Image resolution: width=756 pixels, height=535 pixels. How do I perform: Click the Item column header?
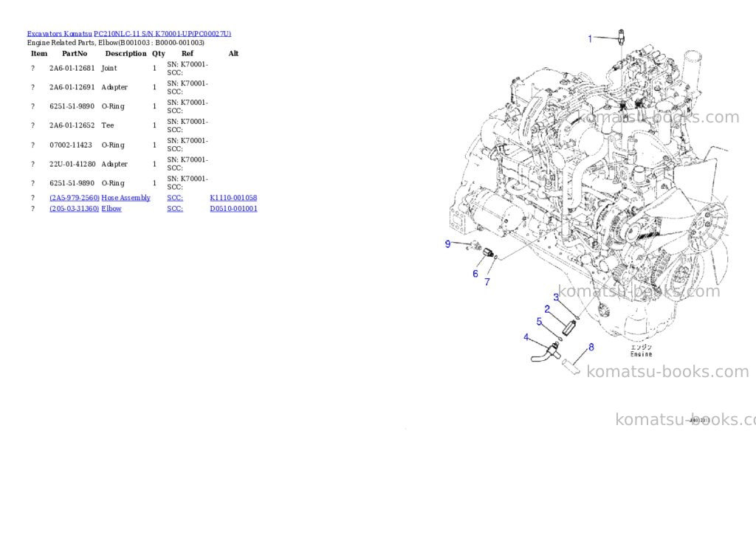pyautogui.click(x=39, y=53)
